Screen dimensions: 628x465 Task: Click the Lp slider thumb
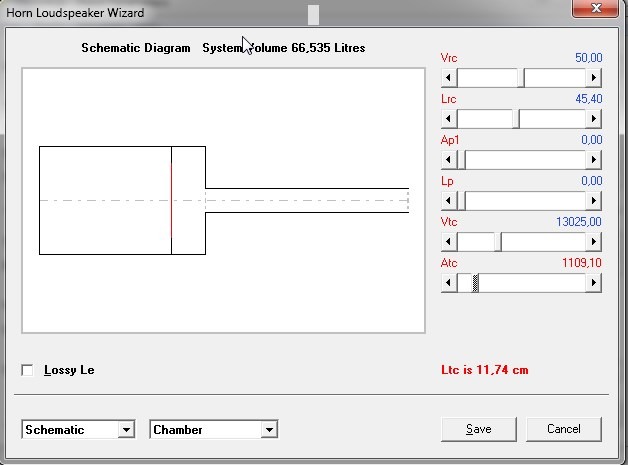pos(461,201)
